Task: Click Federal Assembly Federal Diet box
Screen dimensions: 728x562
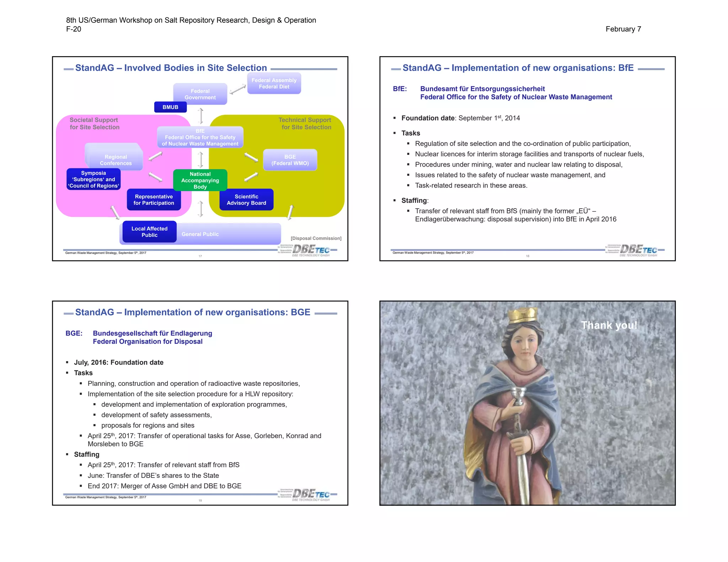Action: click(x=274, y=83)
